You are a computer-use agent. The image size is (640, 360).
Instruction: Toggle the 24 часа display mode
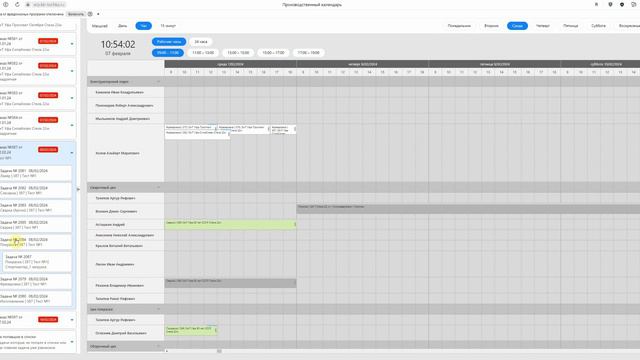click(x=201, y=42)
